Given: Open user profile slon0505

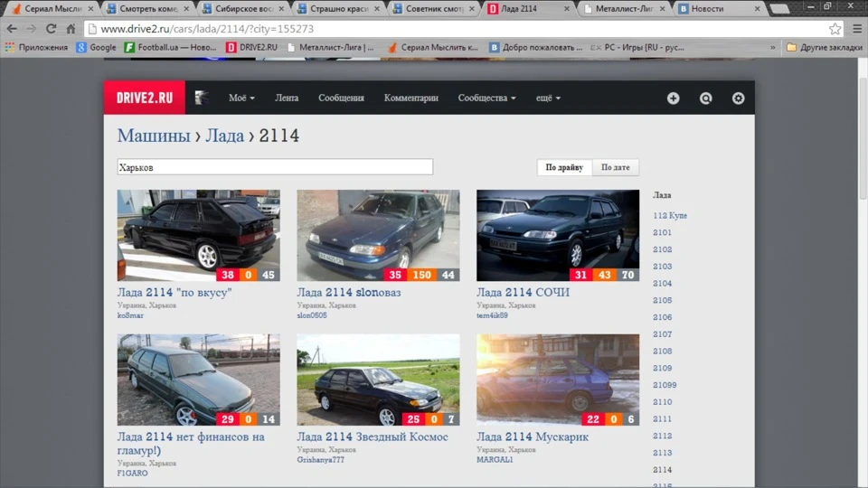Looking at the screenshot, I should pyautogui.click(x=312, y=315).
